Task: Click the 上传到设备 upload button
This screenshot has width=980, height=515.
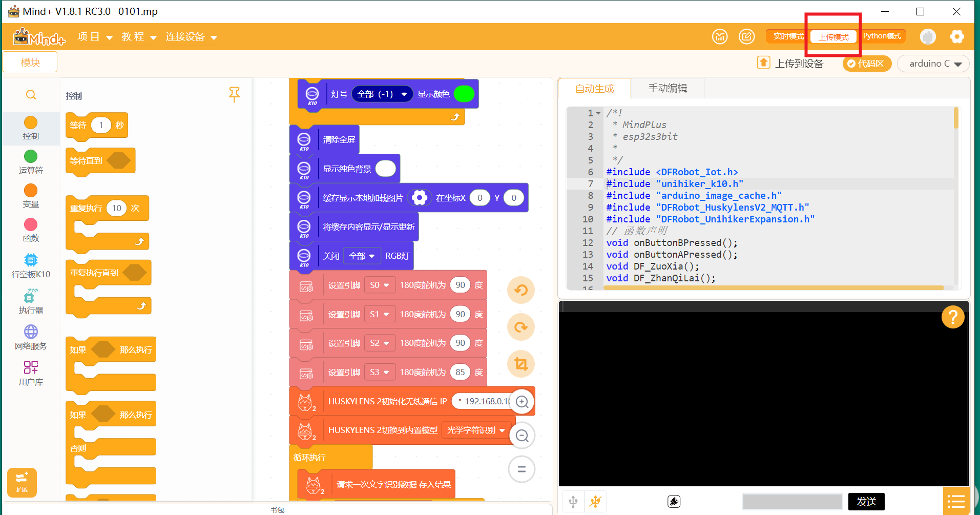Action: (x=790, y=64)
